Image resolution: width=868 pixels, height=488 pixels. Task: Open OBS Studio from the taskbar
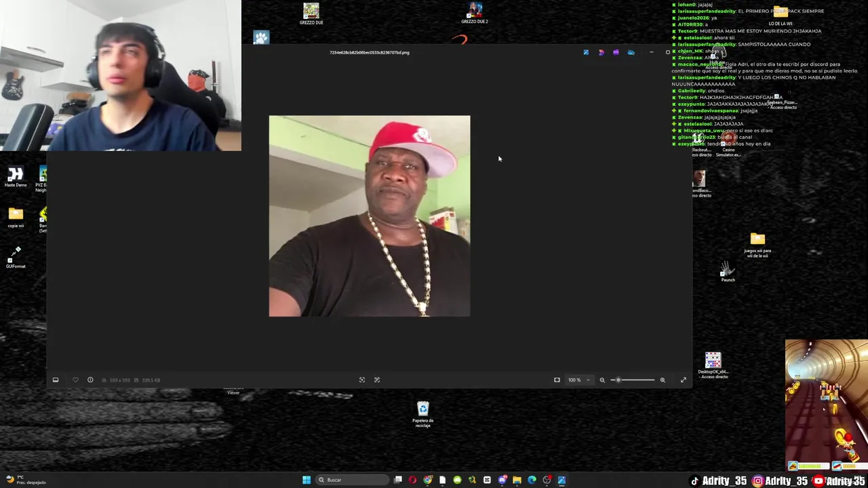pyautogui.click(x=547, y=480)
